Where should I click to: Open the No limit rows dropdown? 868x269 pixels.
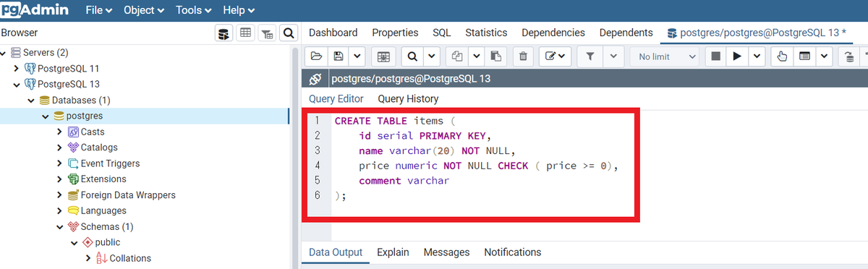(665, 56)
